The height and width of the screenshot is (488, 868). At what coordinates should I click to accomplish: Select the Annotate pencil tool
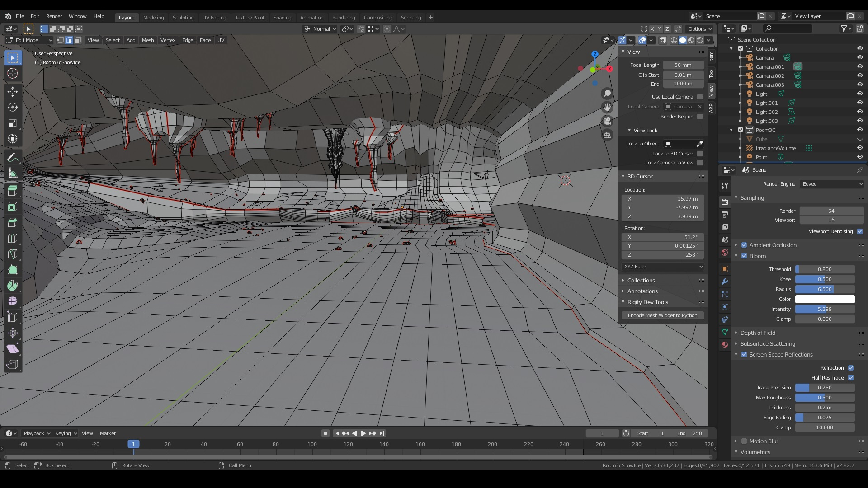point(13,158)
